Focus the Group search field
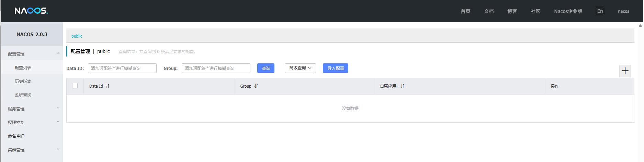Image resolution: width=644 pixels, height=162 pixels. [x=216, y=68]
